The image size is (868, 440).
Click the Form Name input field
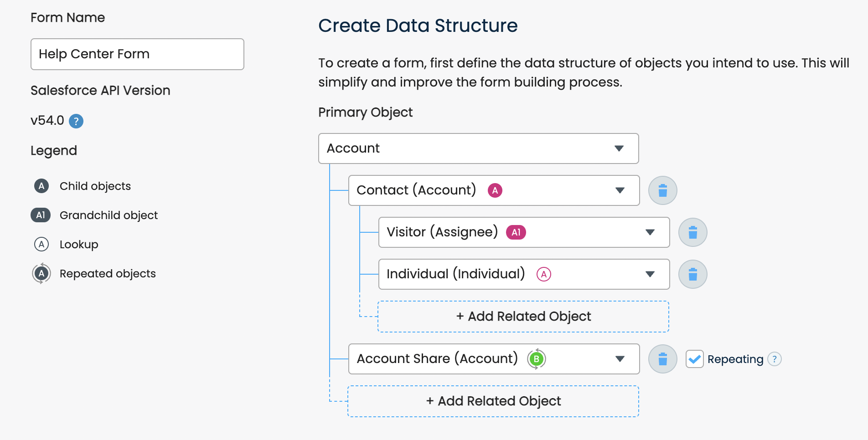137,54
